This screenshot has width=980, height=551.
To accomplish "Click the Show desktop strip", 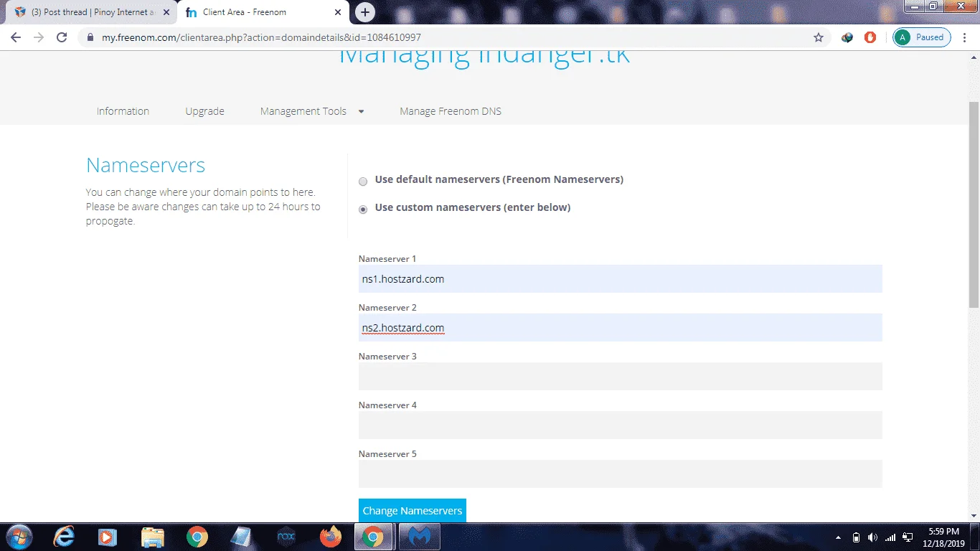I will [x=975, y=537].
